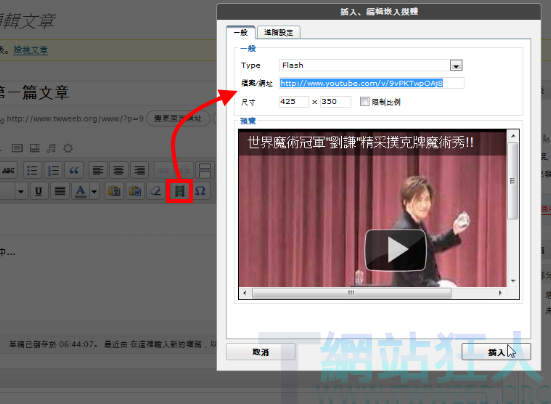The width and height of the screenshot is (551, 404).
Task: Click the unlink broken-chain icon
Action: click(x=185, y=171)
